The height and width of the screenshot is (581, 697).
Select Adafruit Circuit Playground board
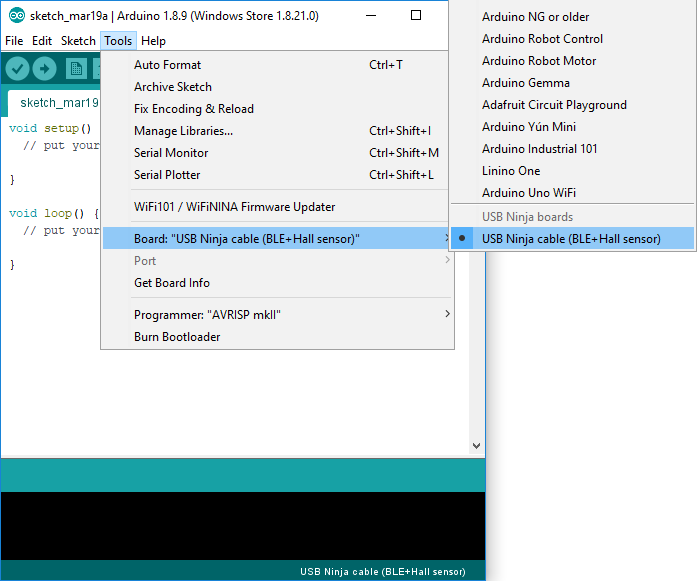(573, 105)
